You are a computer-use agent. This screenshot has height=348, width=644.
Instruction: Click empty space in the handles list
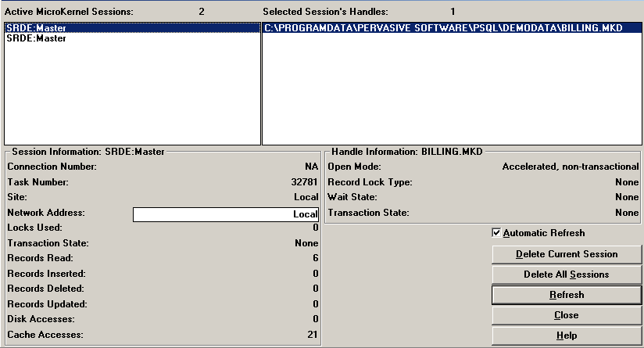pos(452,94)
